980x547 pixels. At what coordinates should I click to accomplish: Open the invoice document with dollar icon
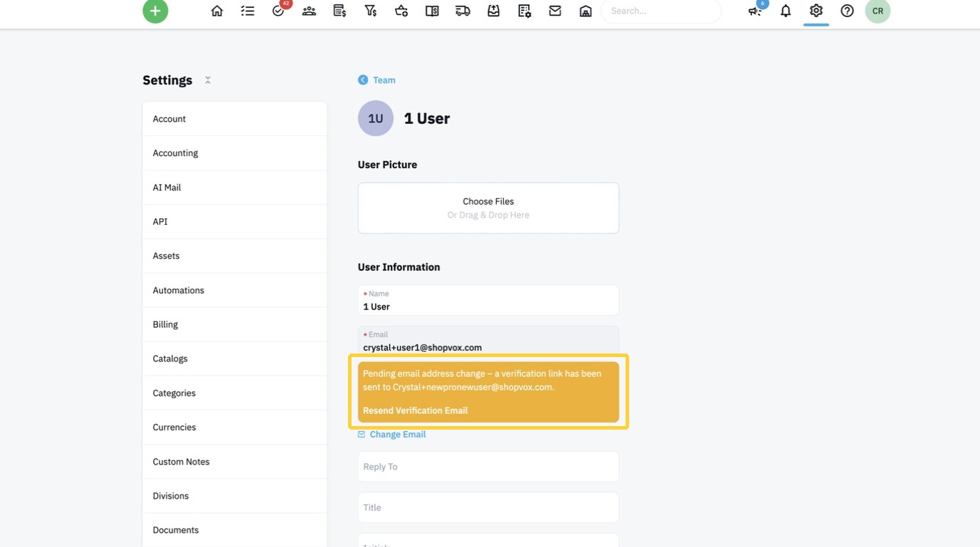point(339,11)
